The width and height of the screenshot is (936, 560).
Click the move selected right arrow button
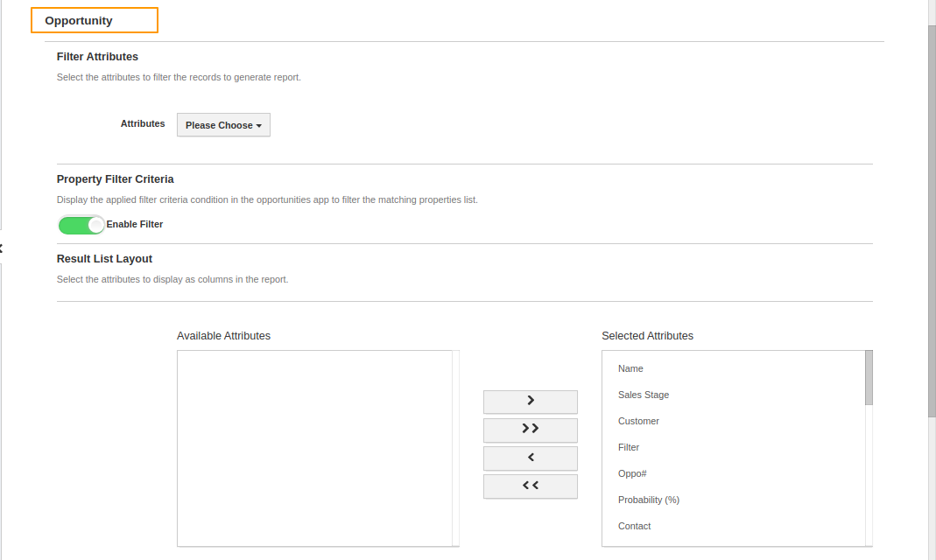[530, 402]
